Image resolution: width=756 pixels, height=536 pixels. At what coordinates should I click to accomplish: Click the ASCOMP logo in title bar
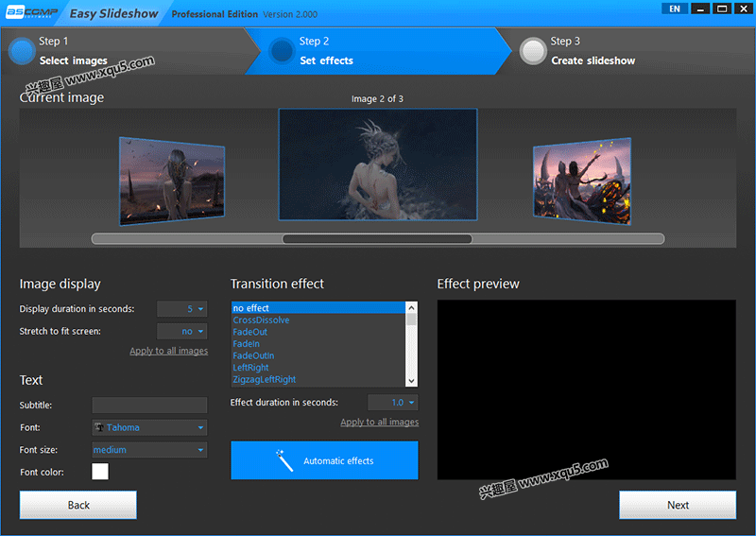coord(31,12)
